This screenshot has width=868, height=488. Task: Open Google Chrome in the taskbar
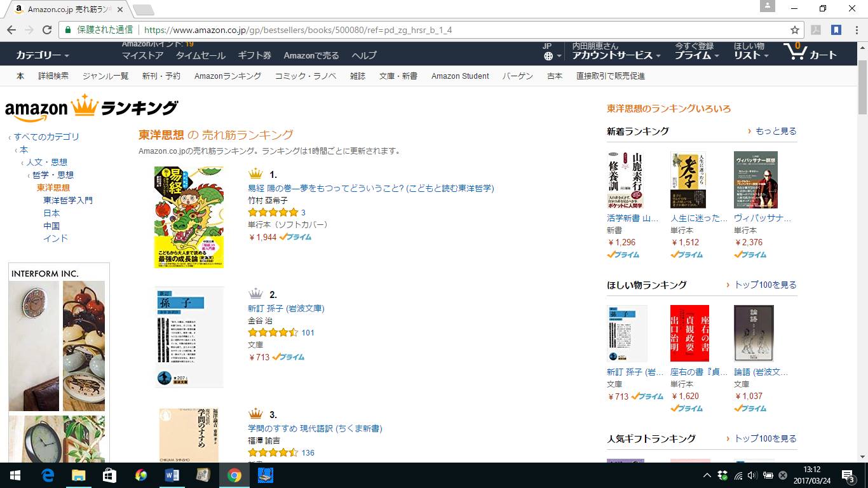tap(234, 475)
